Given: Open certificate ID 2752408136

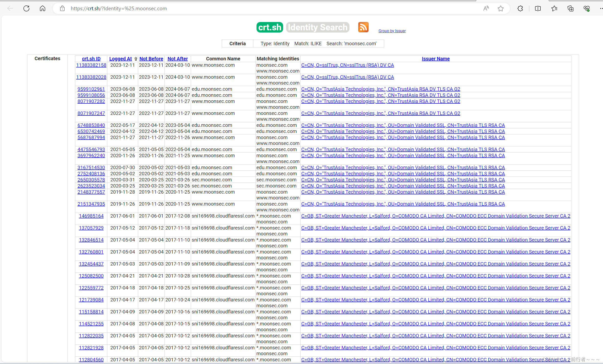Looking at the screenshot, I should (91, 174).
